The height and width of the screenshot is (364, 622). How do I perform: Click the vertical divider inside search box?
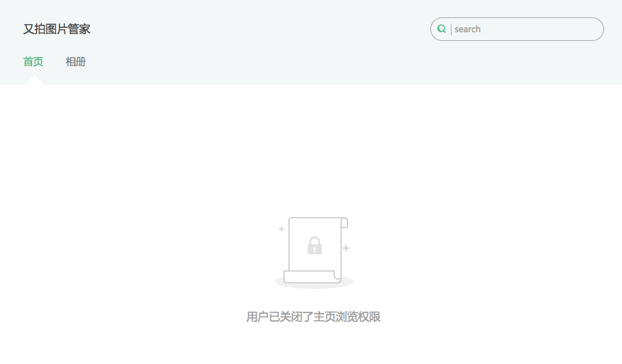click(451, 29)
